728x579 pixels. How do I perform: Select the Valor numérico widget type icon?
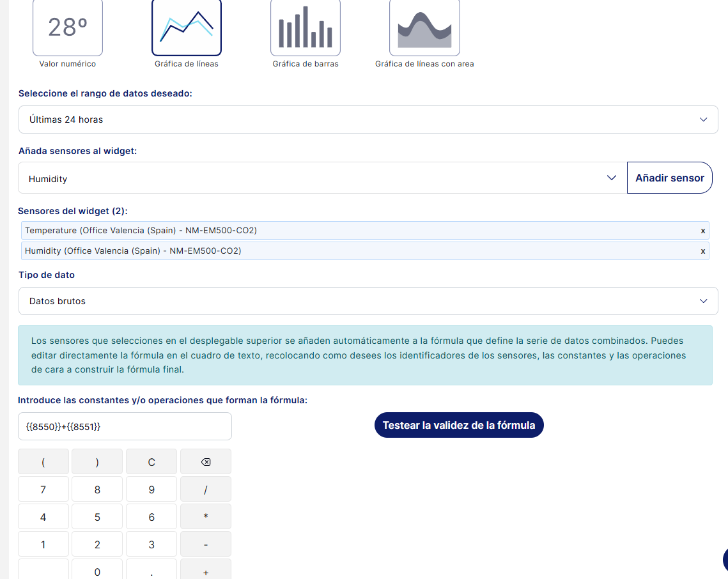pos(68,28)
